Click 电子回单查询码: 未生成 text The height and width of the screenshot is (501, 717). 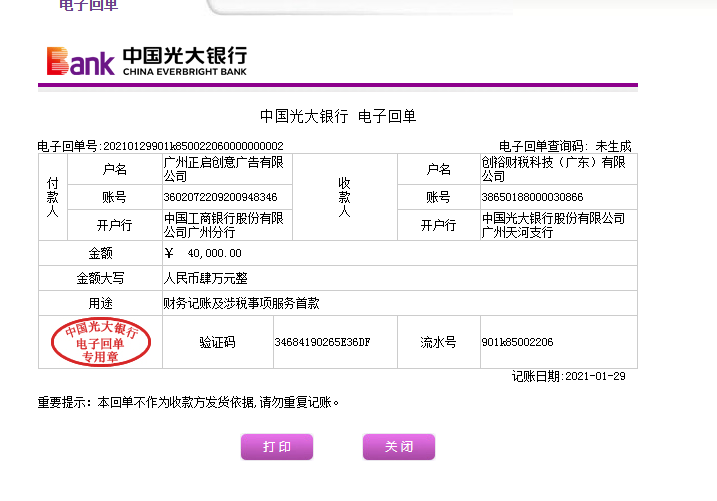coord(565,146)
